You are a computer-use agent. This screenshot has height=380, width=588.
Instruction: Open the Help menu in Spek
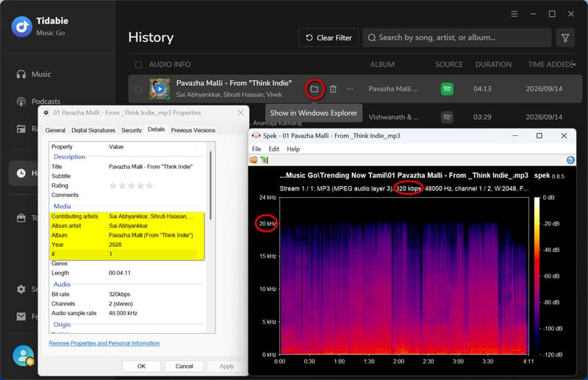[x=293, y=149]
